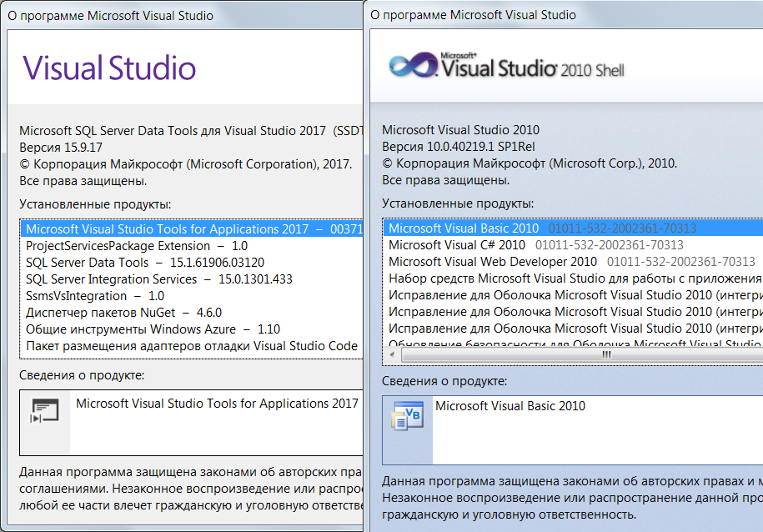Image resolution: width=763 pixels, height=532 pixels.
Task: Select Microsoft Visual Studio Tools for Applications 2017 row
Action: point(193,228)
